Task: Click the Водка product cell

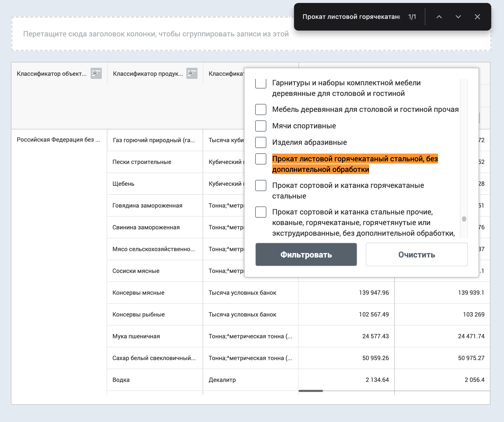Action: tap(121, 380)
